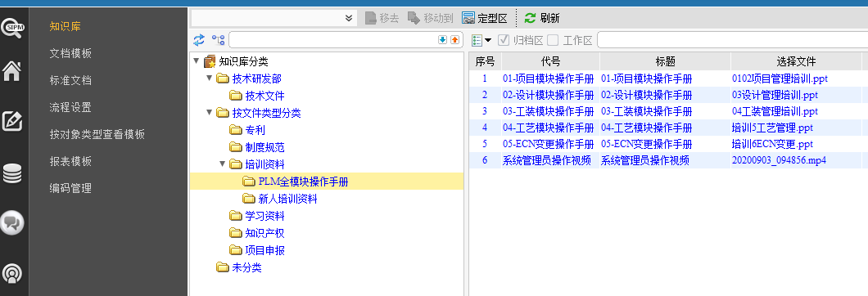Toggle the 工作区 checkbox
The height and width of the screenshot is (296, 868).
(x=553, y=40)
